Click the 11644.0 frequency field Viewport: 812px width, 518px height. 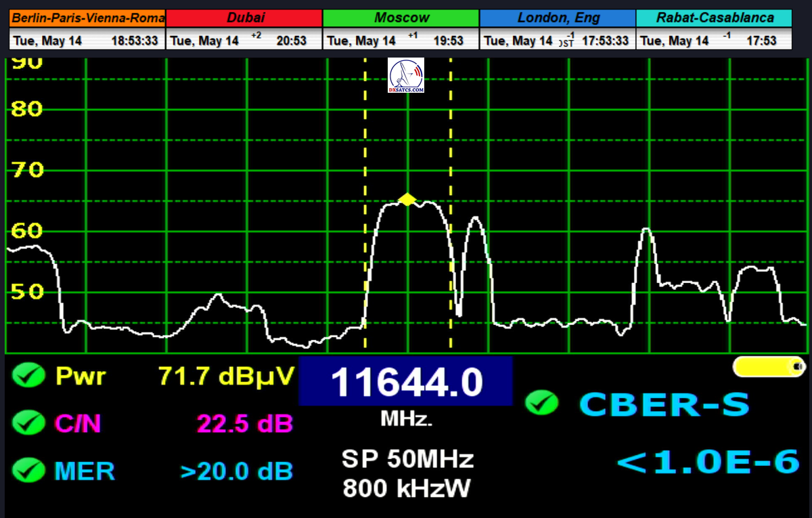coord(406,383)
